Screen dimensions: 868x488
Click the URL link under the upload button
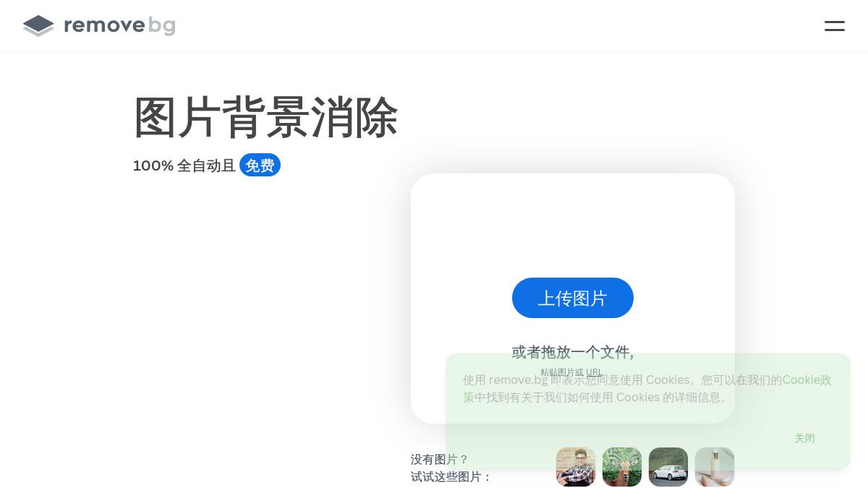(x=594, y=372)
